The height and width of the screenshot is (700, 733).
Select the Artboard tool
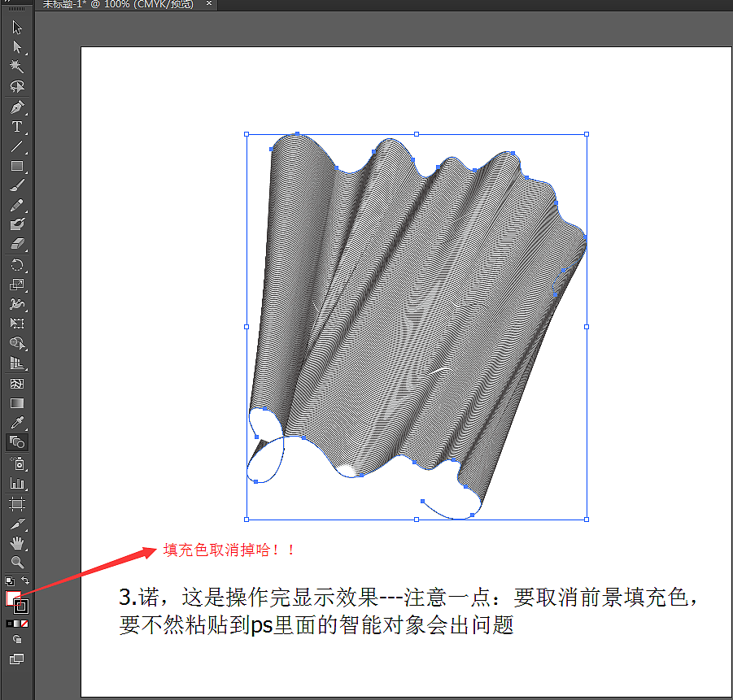click(x=17, y=504)
